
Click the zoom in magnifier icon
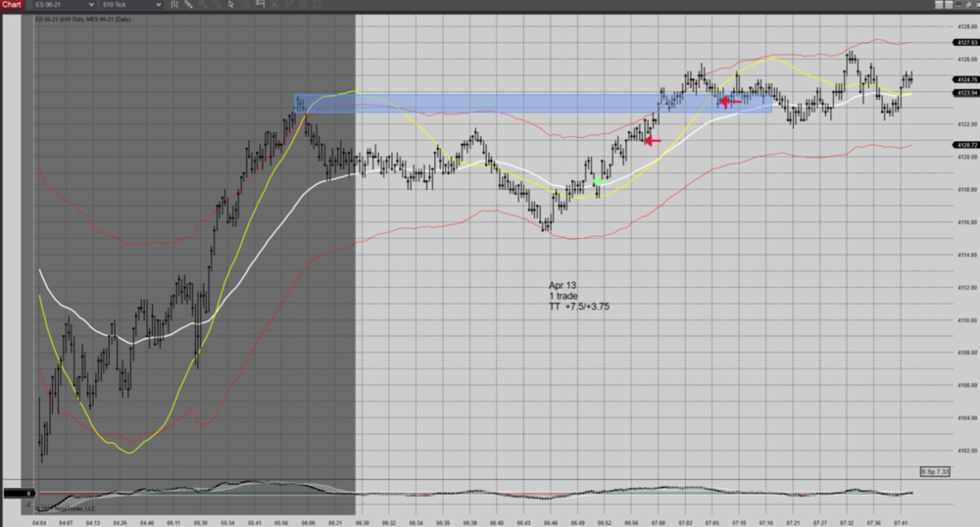203,5
